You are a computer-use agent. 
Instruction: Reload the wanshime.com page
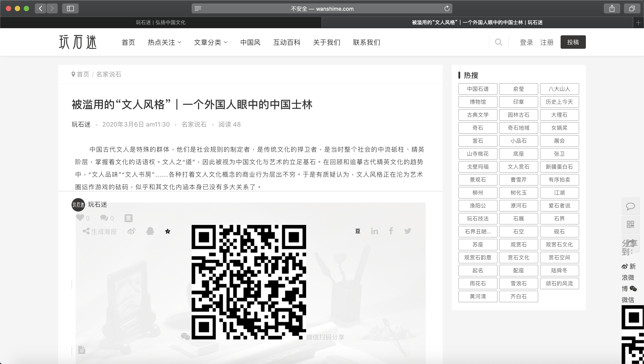tap(447, 8)
